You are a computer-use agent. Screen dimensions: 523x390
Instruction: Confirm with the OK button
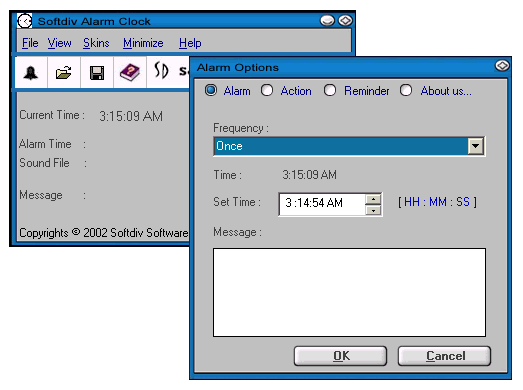341,356
